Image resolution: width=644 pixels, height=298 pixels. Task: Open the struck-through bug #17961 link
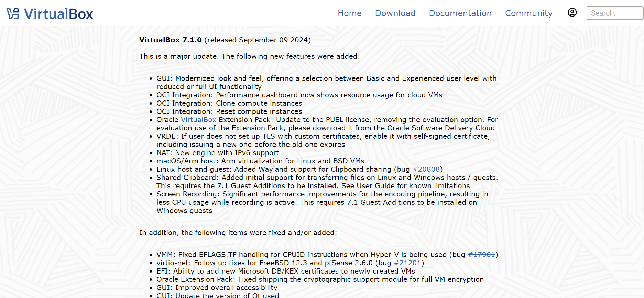481,255
